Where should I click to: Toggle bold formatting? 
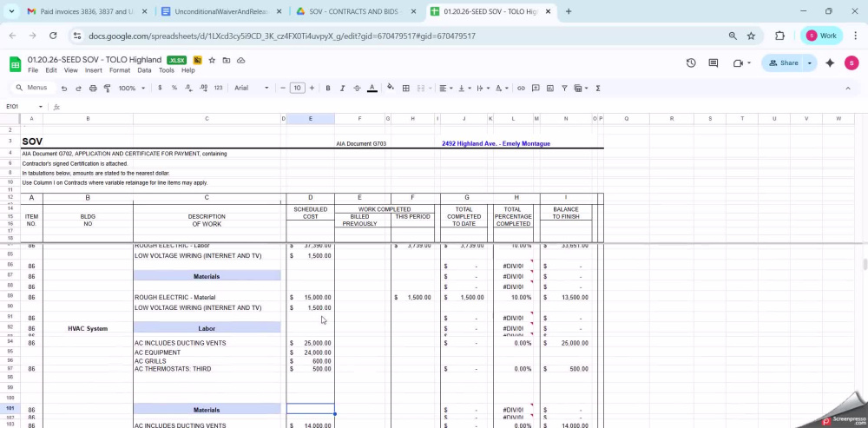point(328,88)
